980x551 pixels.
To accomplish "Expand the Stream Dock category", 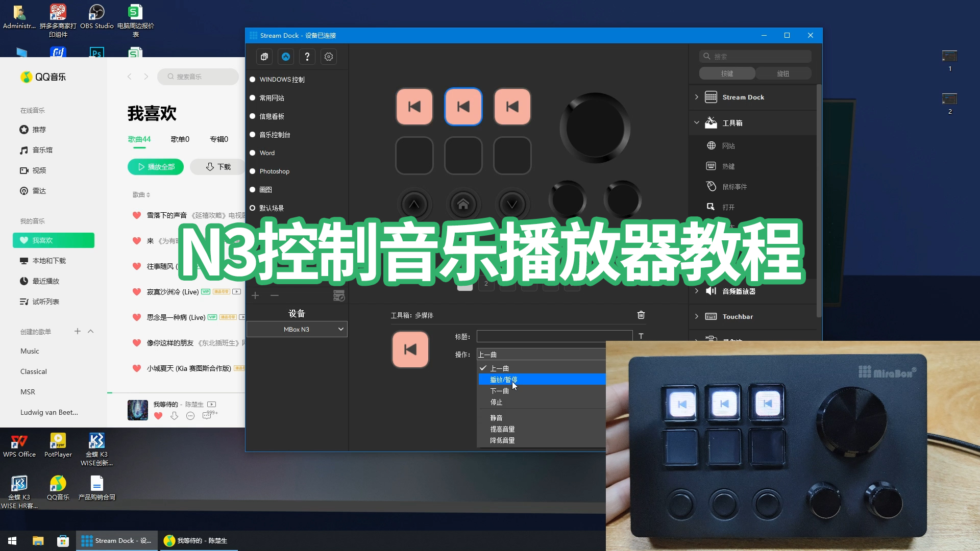I will click(697, 97).
